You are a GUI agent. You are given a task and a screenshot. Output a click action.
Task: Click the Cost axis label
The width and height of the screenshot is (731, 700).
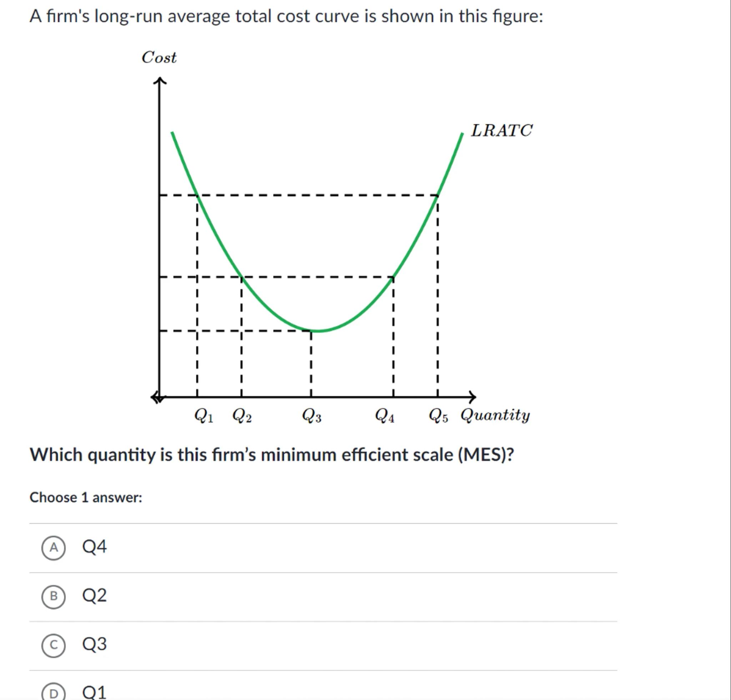(x=159, y=58)
